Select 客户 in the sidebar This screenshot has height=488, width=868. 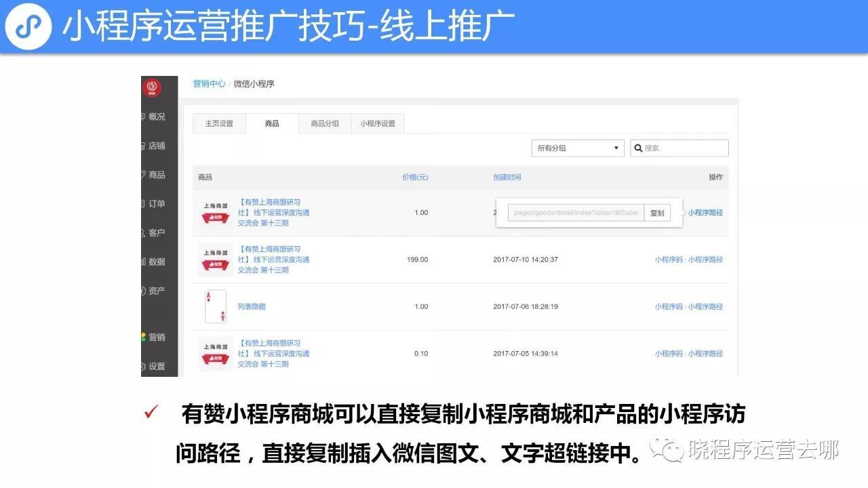[157, 232]
